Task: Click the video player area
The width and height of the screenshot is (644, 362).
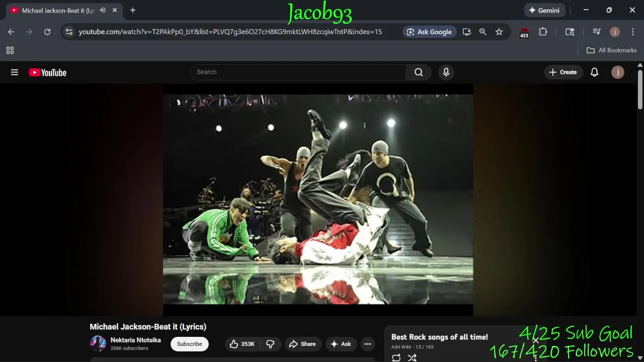Action: point(318,200)
